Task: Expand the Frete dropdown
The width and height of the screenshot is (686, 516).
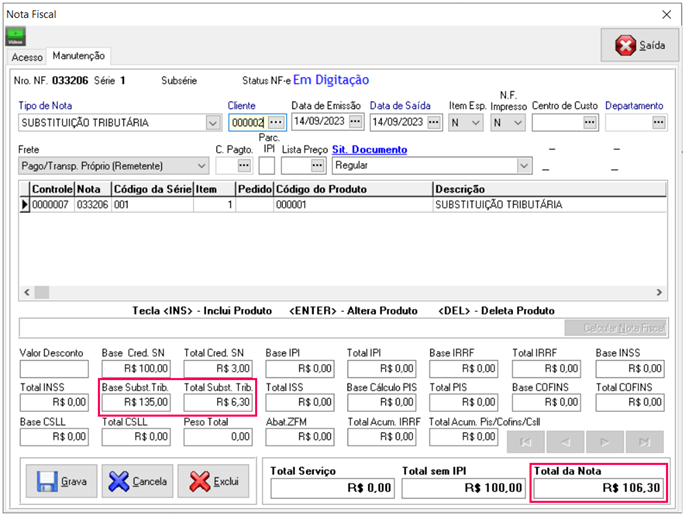Action: 200,165
